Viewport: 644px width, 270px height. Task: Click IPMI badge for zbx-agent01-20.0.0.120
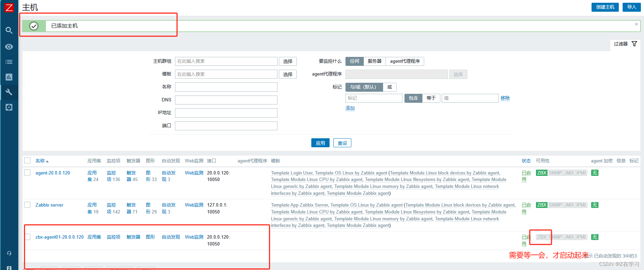click(581, 237)
